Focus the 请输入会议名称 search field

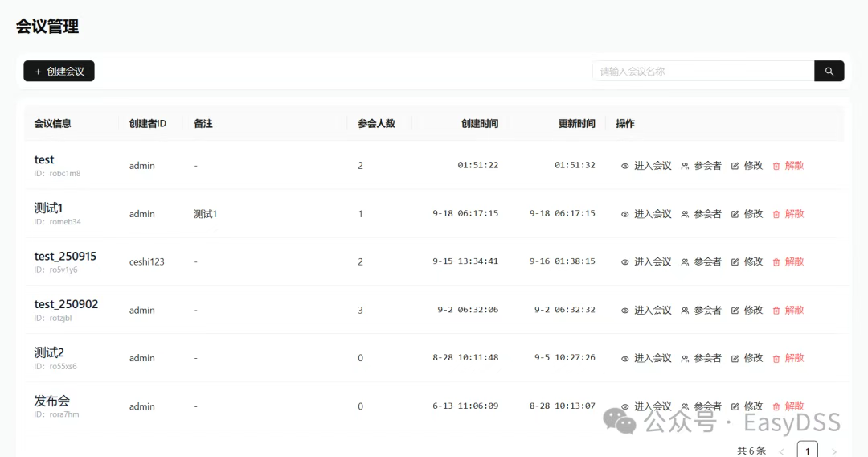703,71
